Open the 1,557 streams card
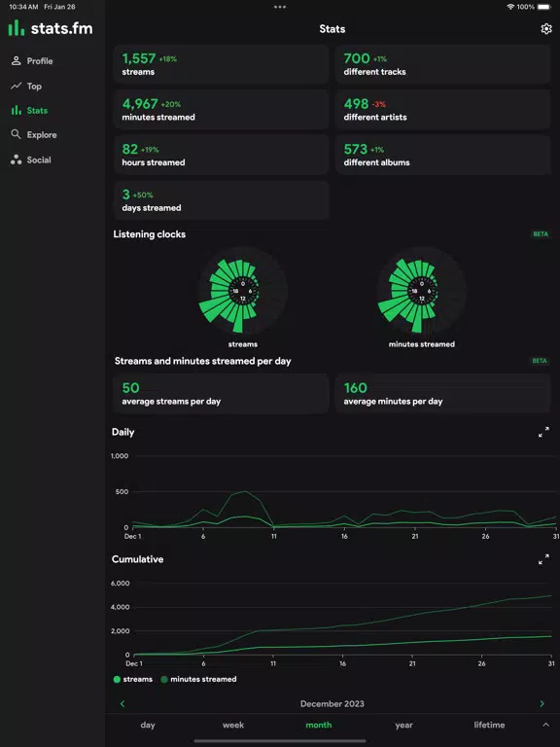This screenshot has height=747, width=560. 221,64
